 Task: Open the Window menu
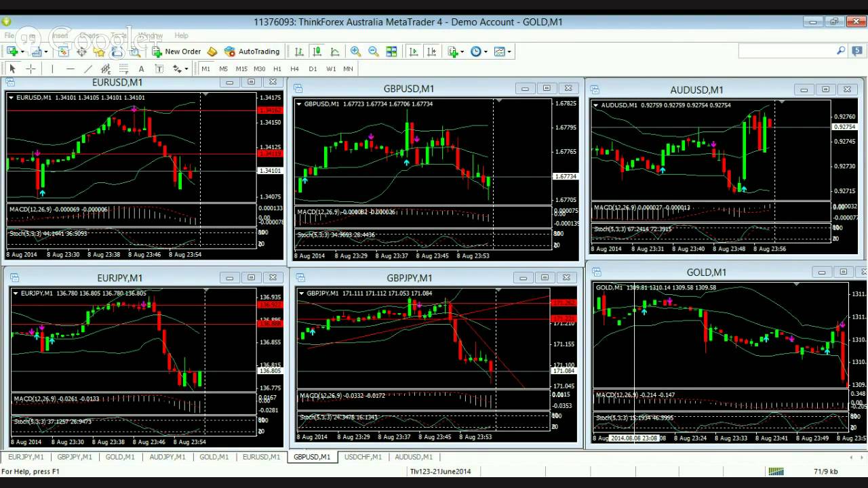(151, 36)
